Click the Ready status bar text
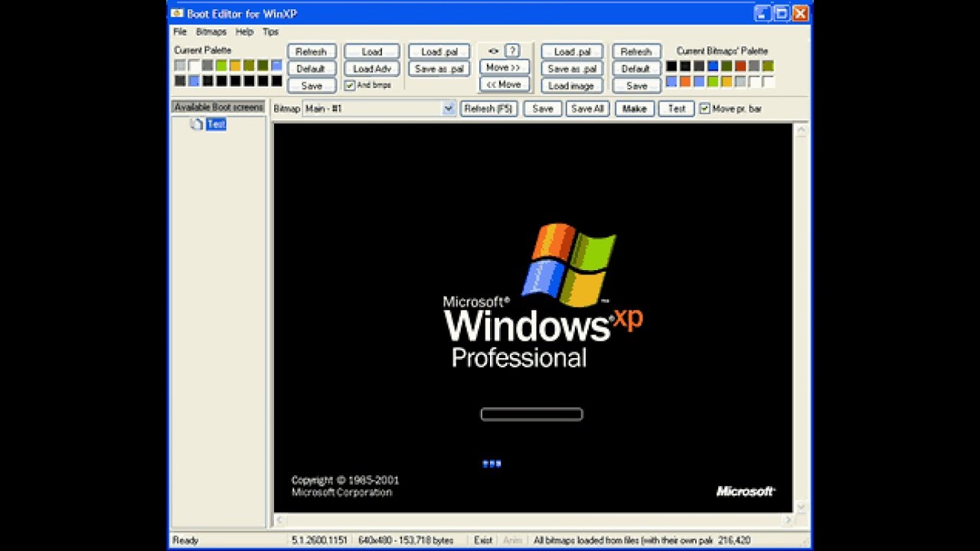The image size is (980, 551). coord(185,540)
